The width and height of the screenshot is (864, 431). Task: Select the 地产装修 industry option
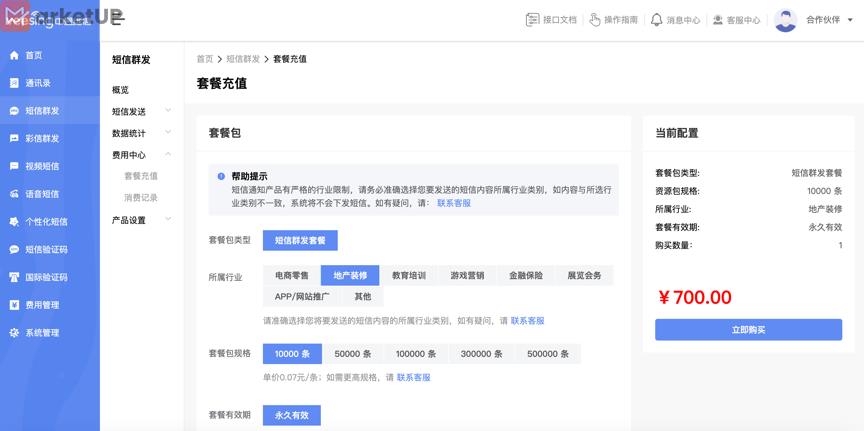(x=350, y=276)
